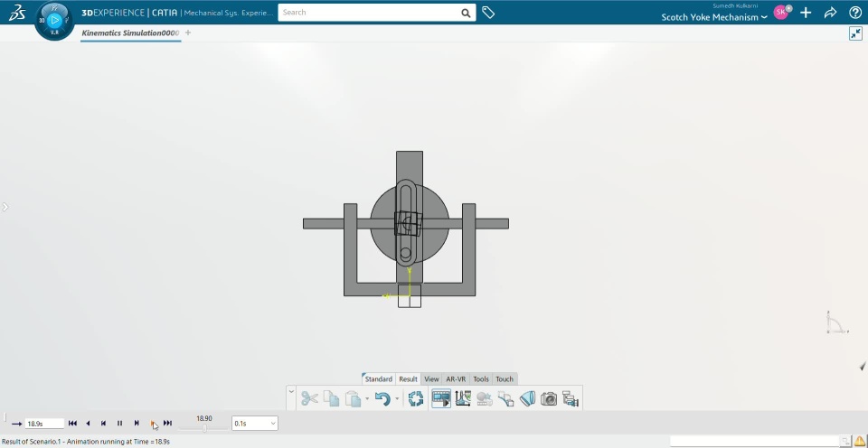Click the Share arrow icon
The image size is (868, 448).
click(x=830, y=12)
